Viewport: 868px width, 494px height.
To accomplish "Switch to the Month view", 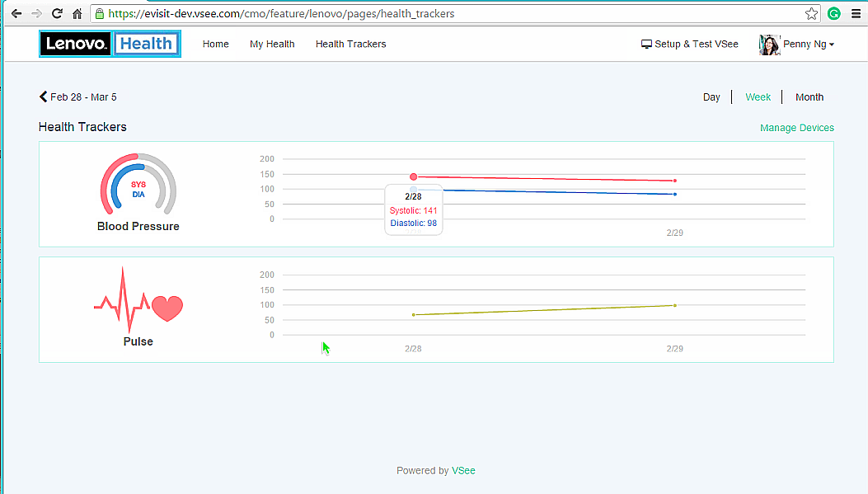I will (809, 97).
